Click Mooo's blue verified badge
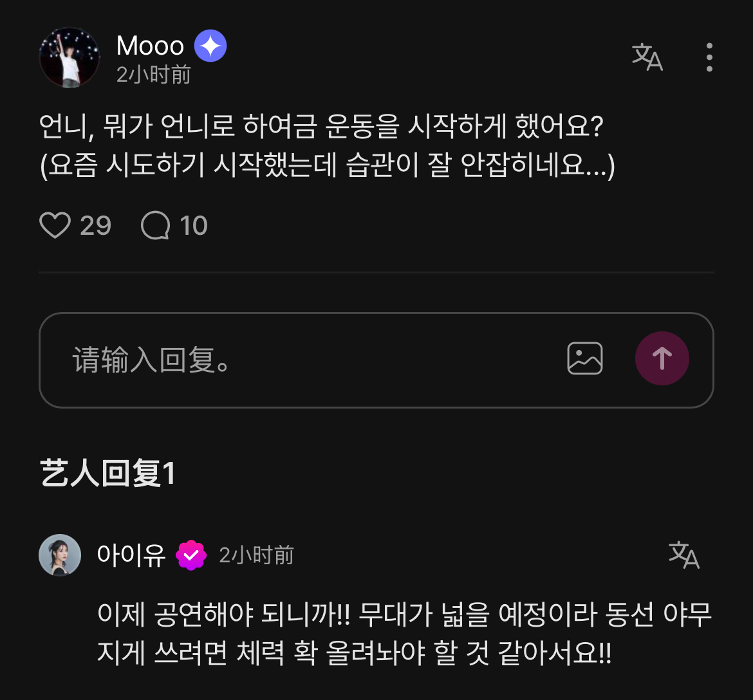Image resolution: width=753 pixels, height=700 pixels. click(x=209, y=45)
